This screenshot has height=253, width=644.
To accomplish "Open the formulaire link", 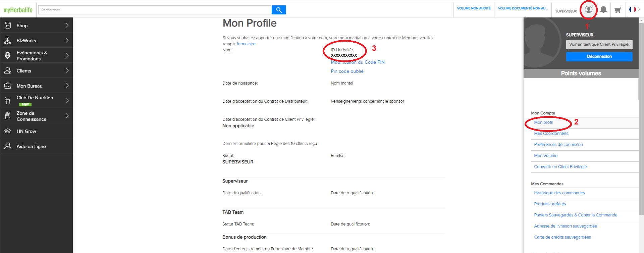I will (246, 44).
